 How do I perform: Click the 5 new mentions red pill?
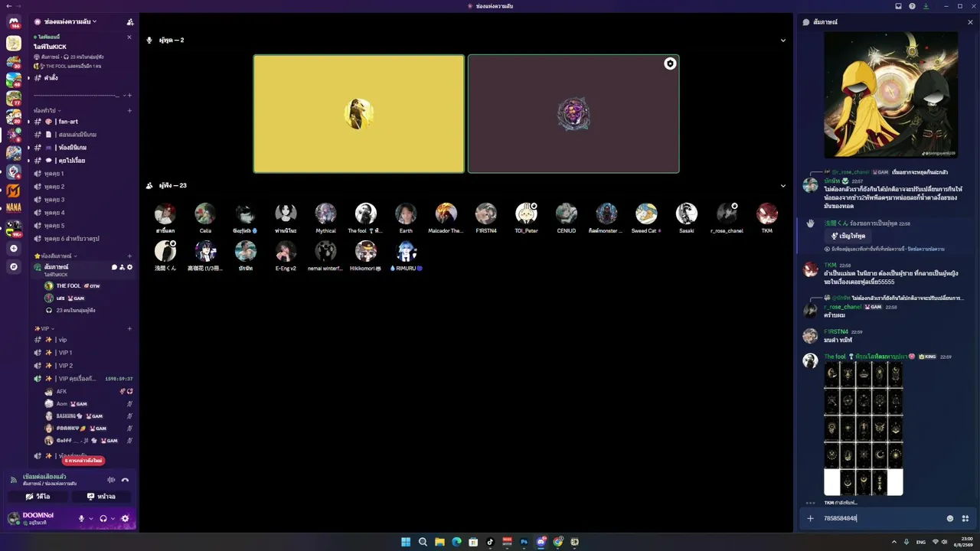(x=83, y=461)
